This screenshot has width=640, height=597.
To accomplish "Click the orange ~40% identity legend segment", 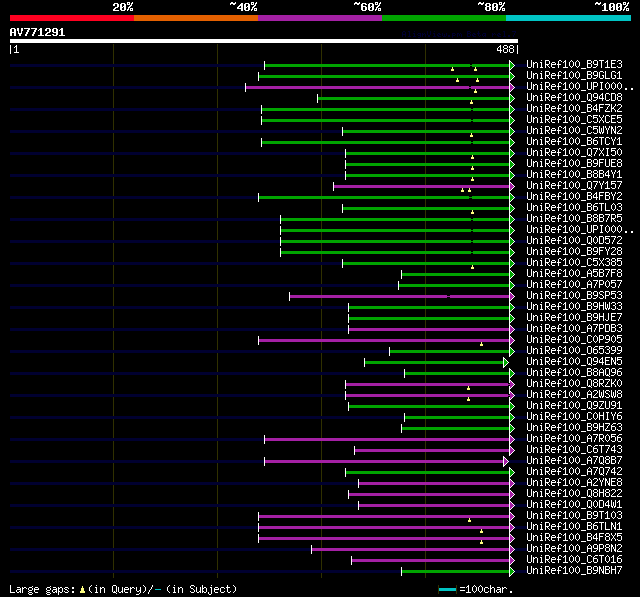I will click(196, 18).
